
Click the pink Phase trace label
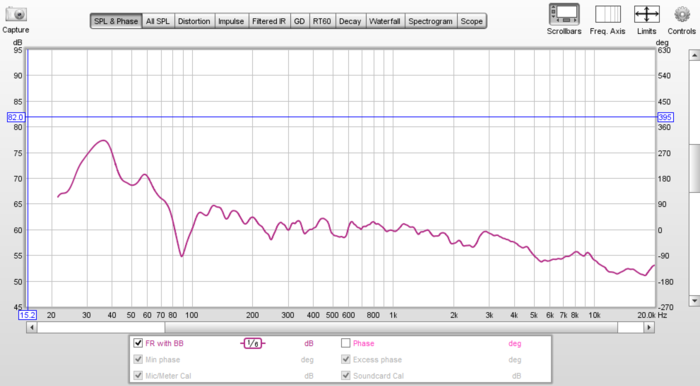click(363, 344)
